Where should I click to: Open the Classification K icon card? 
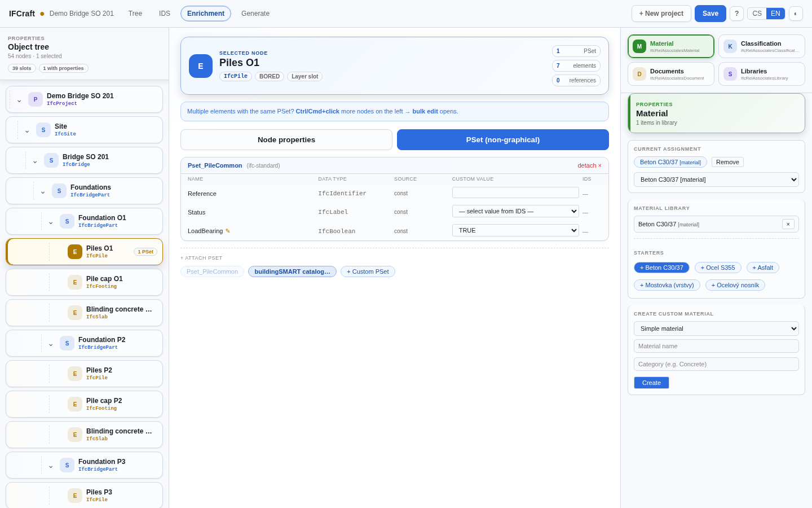pos(761,46)
